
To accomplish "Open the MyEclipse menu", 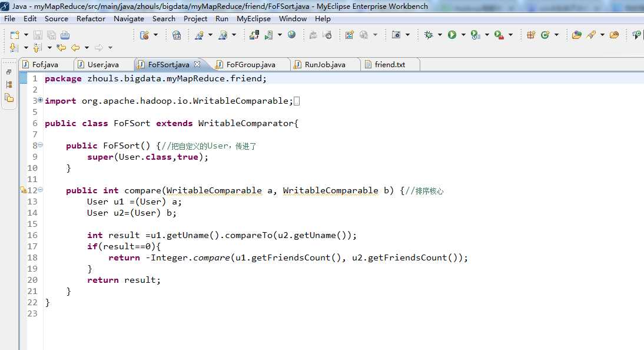I will (253, 18).
